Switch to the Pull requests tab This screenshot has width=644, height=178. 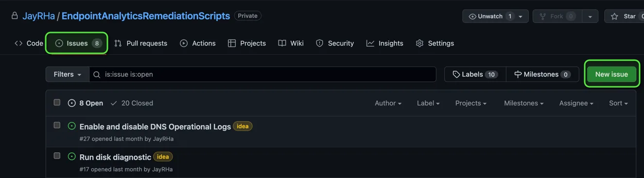(140, 43)
